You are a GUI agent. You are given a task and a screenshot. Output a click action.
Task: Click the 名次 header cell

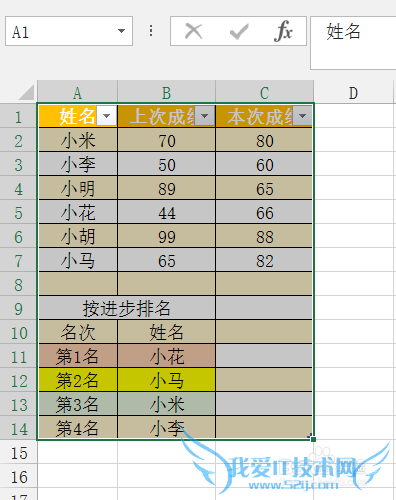[78, 332]
